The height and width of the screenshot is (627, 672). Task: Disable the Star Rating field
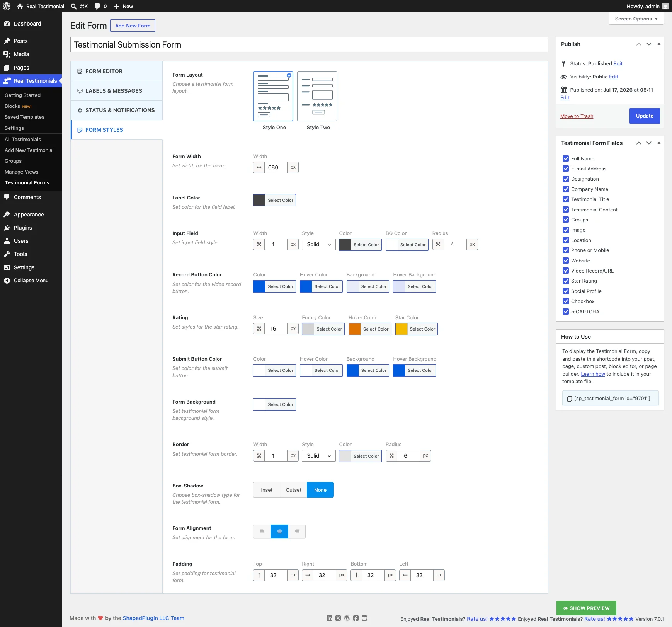click(x=566, y=281)
